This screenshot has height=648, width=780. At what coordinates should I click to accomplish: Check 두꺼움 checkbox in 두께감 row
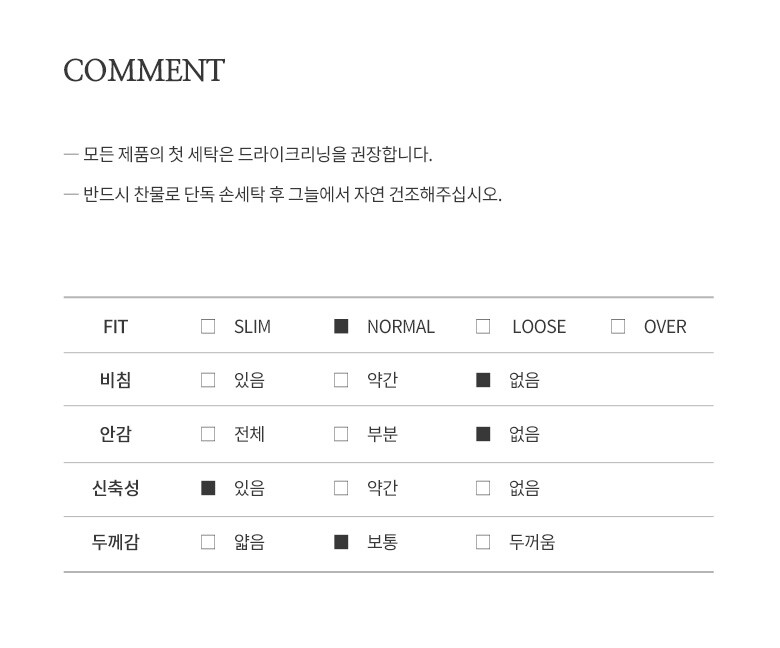click(x=483, y=542)
